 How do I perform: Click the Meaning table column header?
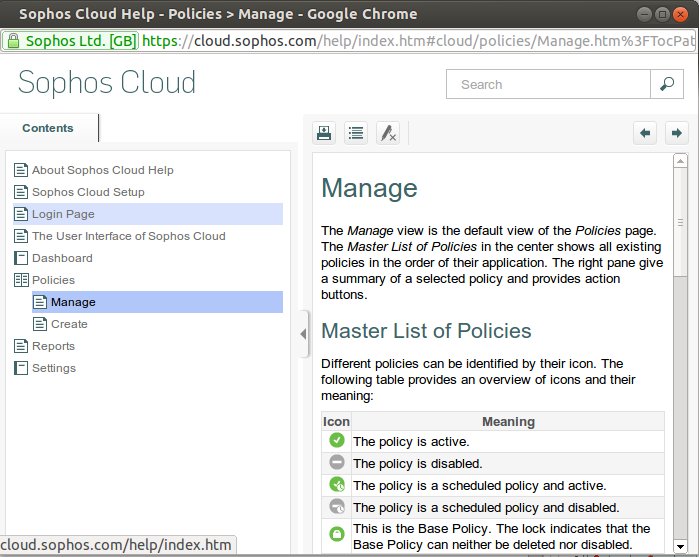coord(508,421)
